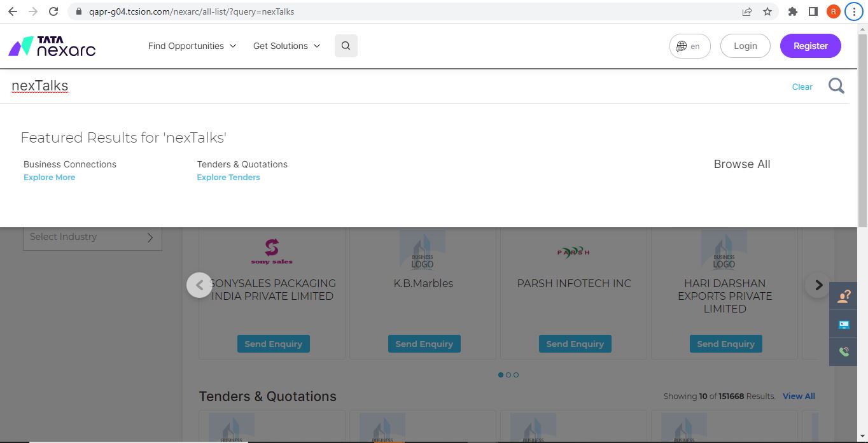Click into the nexTalks search field

[382, 86]
